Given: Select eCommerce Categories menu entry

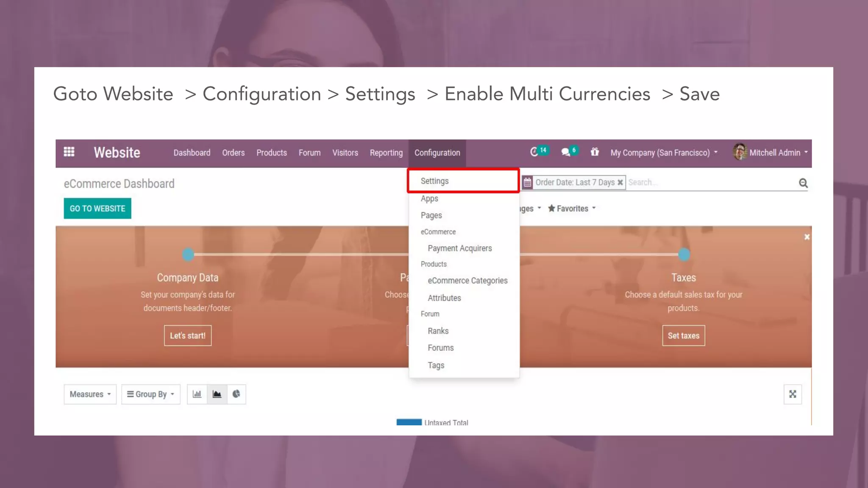Looking at the screenshot, I should click(464, 280).
